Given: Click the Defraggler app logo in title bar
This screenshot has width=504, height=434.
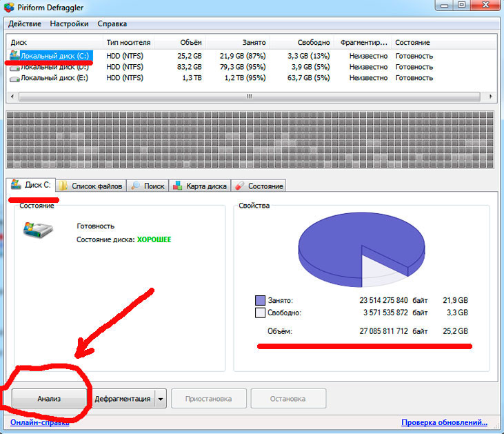Looking at the screenshot, I should pyautogui.click(x=10, y=8).
